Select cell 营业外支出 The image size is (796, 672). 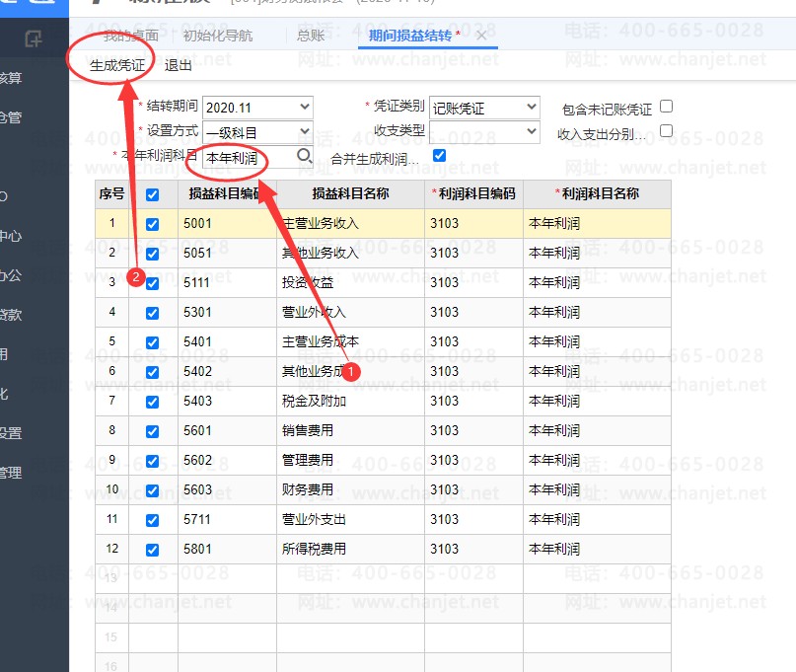click(x=351, y=520)
